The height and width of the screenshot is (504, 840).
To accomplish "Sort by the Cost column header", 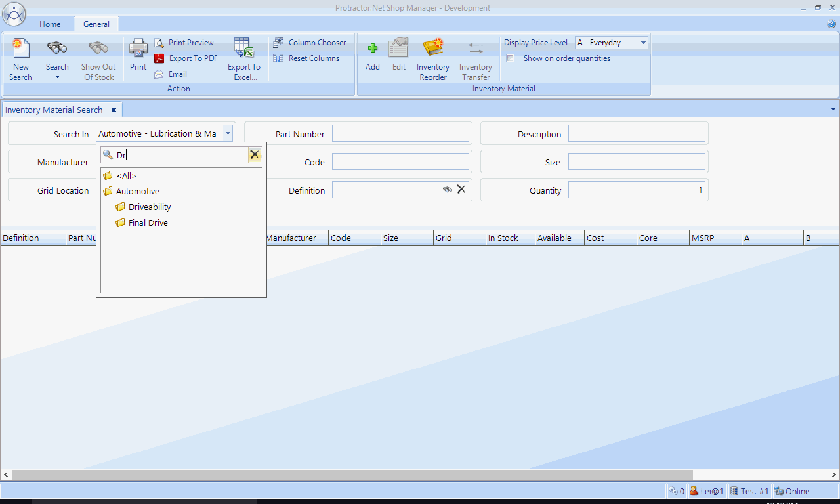I will pos(610,238).
